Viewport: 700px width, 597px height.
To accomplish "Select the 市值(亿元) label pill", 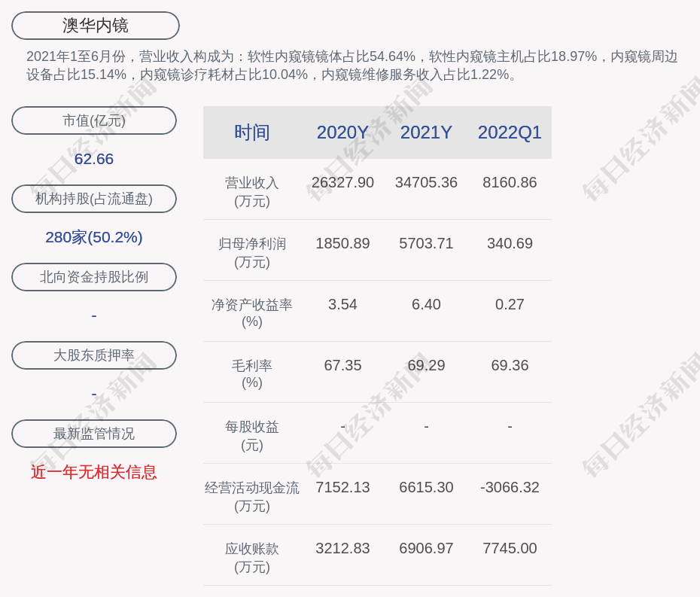I will click(94, 120).
